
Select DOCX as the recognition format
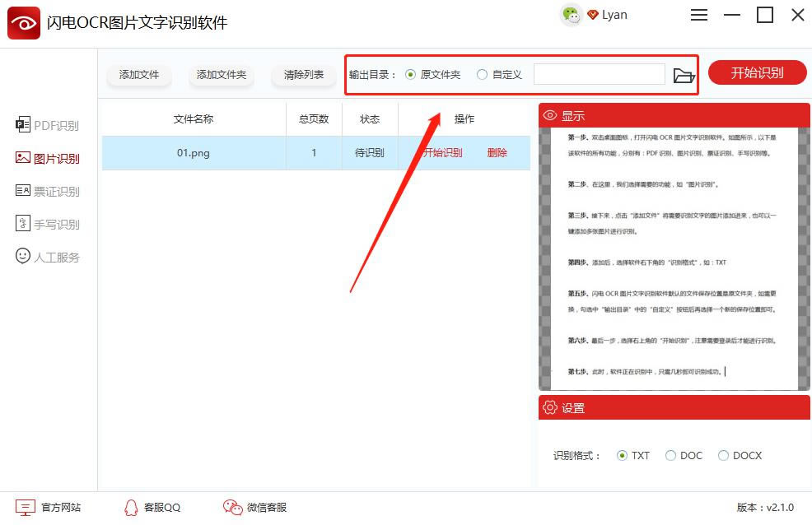coord(723,455)
